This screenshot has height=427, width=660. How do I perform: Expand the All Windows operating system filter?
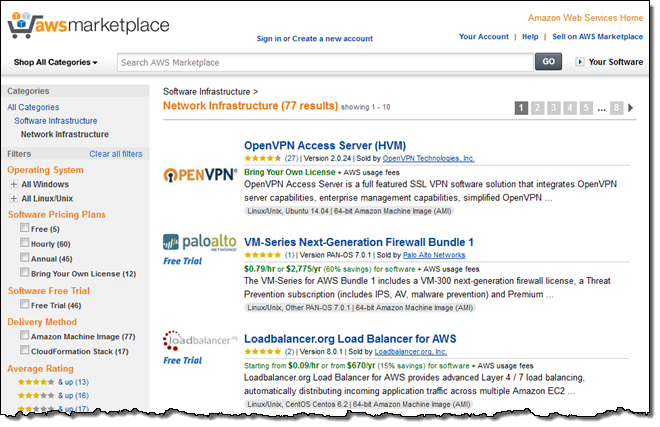[14, 185]
